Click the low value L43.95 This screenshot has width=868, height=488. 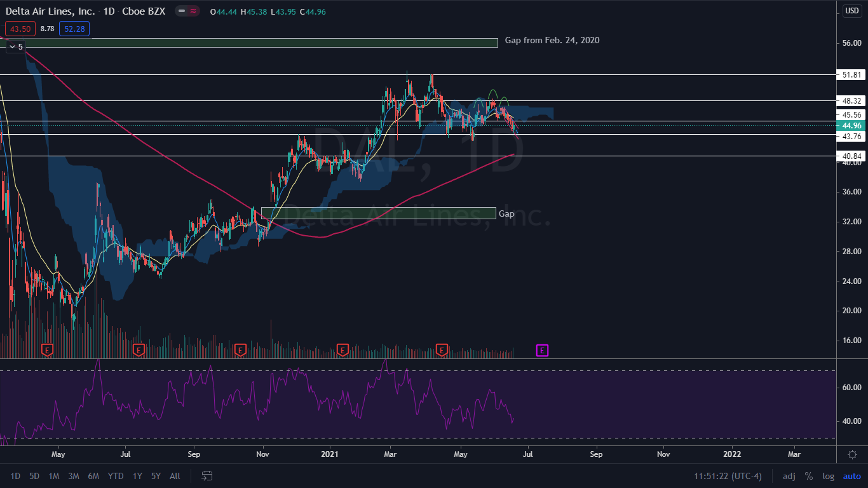[x=282, y=11]
